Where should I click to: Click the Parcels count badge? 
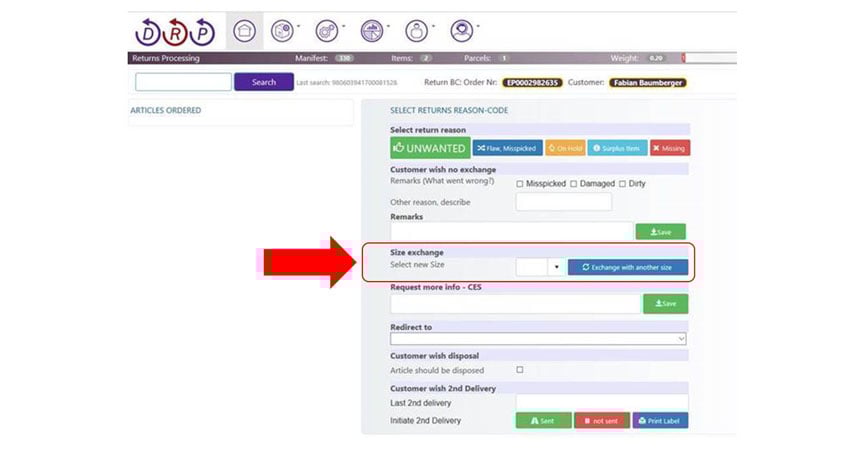click(x=504, y=58)
